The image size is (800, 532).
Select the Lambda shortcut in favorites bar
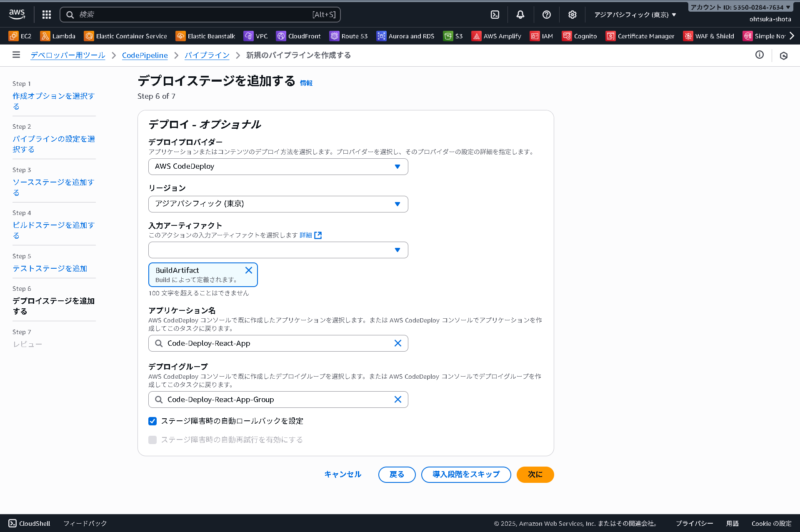pos(58,36)
